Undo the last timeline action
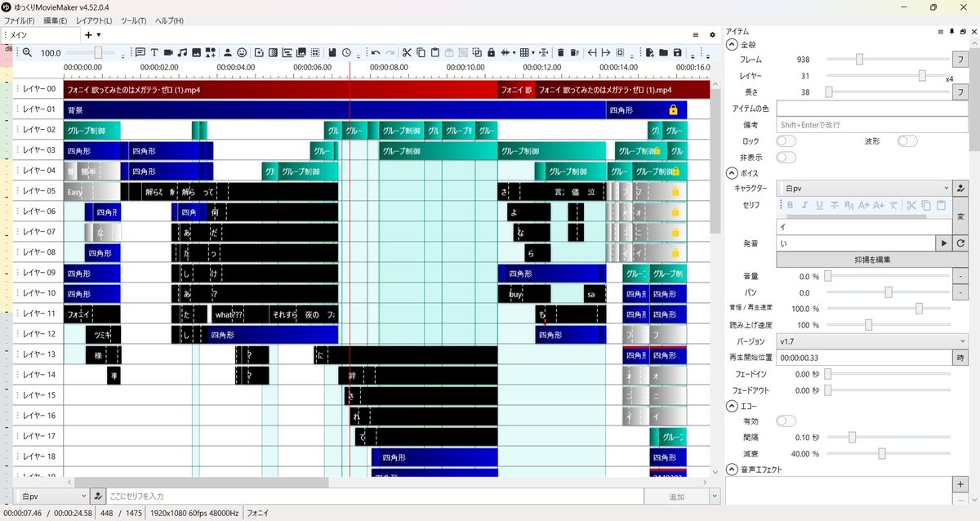The height and width of the screenshot is (521, 980). point(375,52)
